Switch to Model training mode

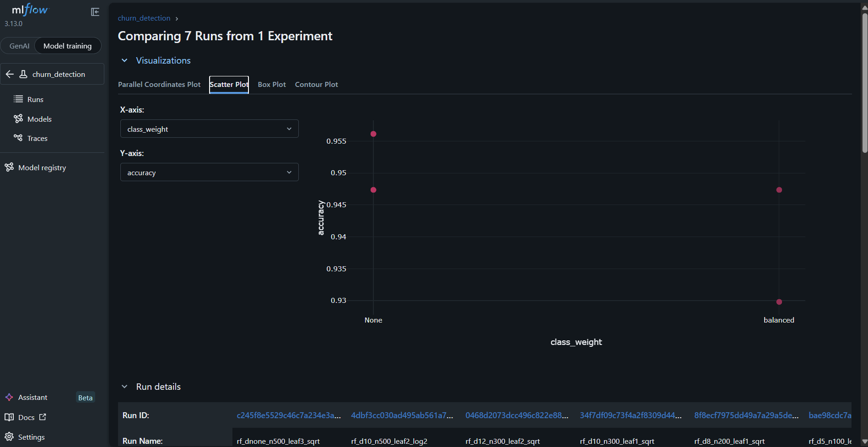[68, 46]
